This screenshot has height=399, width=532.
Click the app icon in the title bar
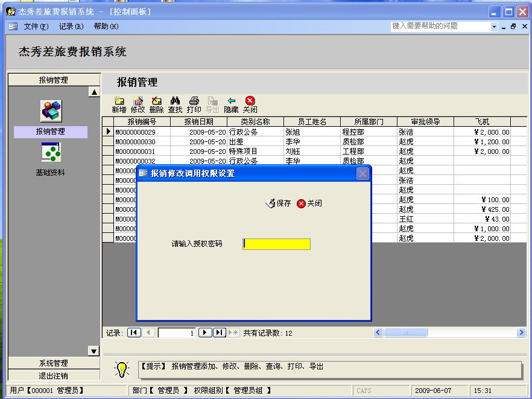[11, 11]
